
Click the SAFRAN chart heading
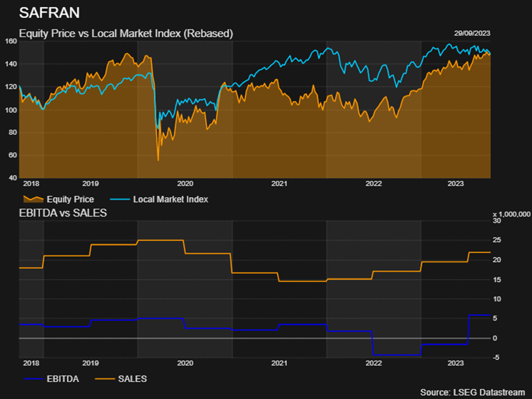point(49,13)
